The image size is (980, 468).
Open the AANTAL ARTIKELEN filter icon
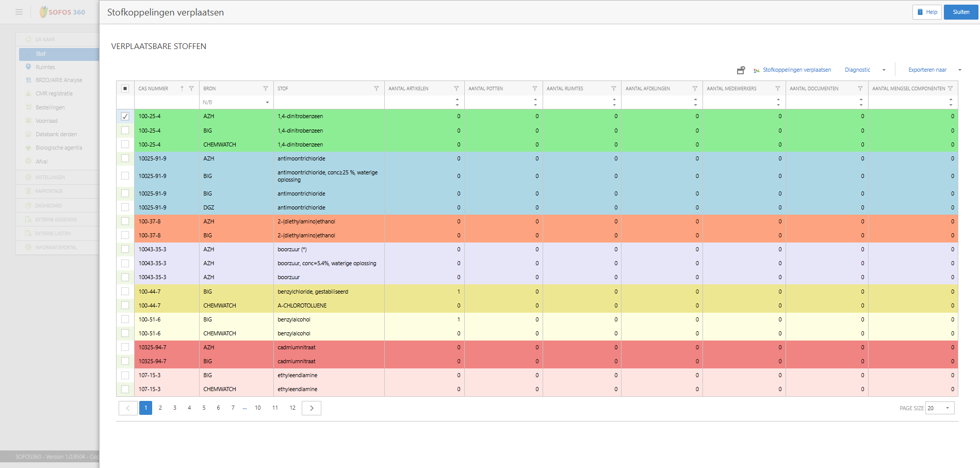tap(456, 89)
